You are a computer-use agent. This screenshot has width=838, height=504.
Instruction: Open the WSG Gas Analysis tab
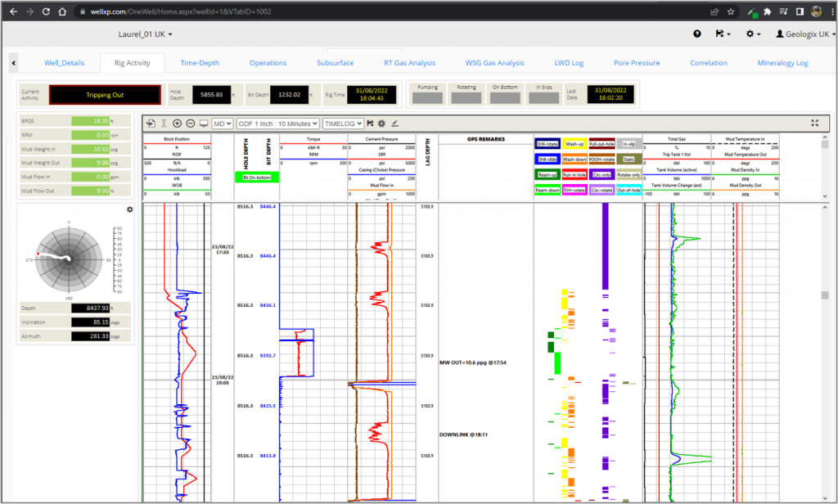(x=494, y=63)
